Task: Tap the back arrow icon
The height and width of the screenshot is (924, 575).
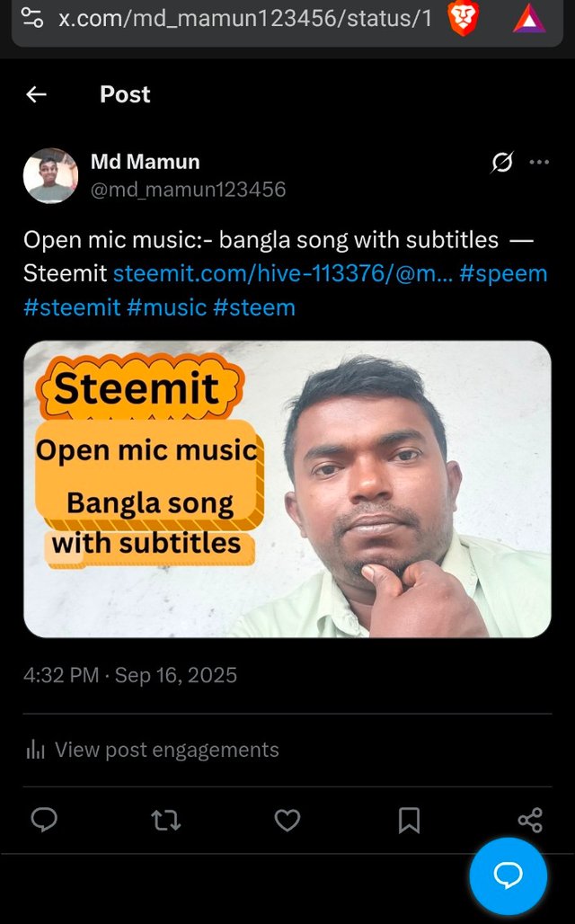Action: click(36, 94)
